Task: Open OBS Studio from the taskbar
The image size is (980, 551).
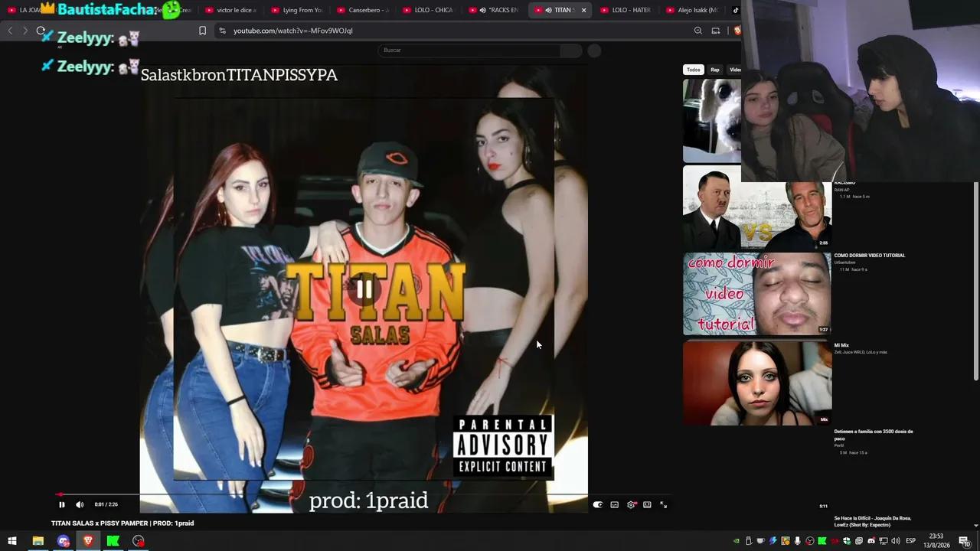Action: tap(138, 541)
